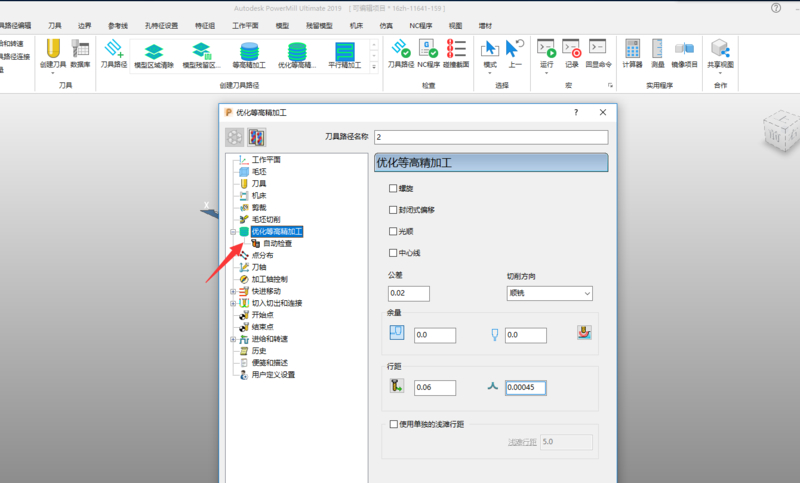Select the 平行精加工 strategy icon
800x483 pixels.
tap(345, 52)
